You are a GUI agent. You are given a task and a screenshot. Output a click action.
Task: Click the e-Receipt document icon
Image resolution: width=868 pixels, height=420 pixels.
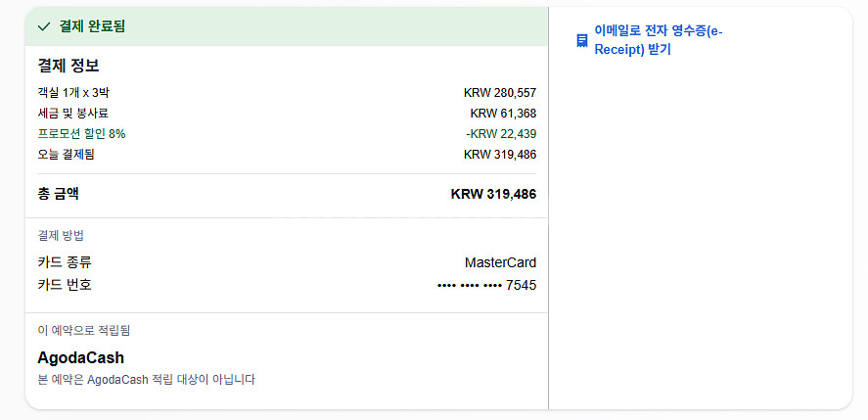coord(581,40)
